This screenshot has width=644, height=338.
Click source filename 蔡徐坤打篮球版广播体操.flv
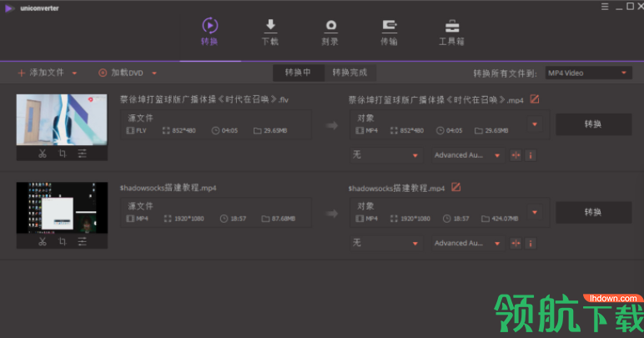(204, 99)
